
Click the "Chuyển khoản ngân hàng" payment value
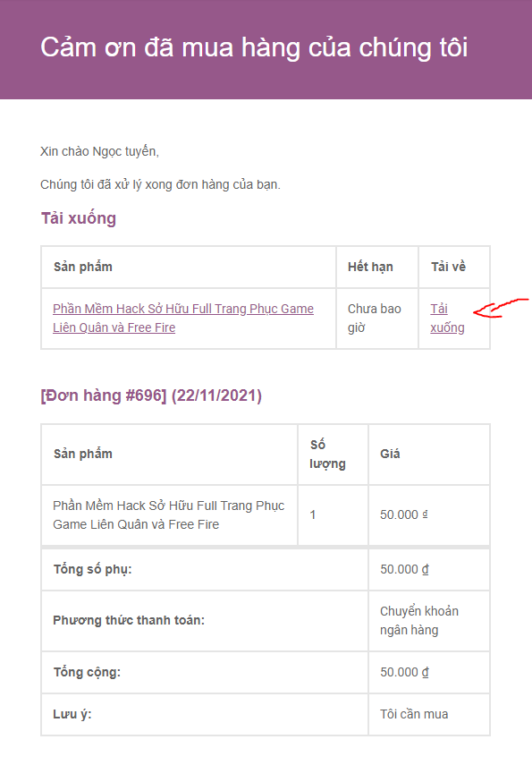[419, 621]
